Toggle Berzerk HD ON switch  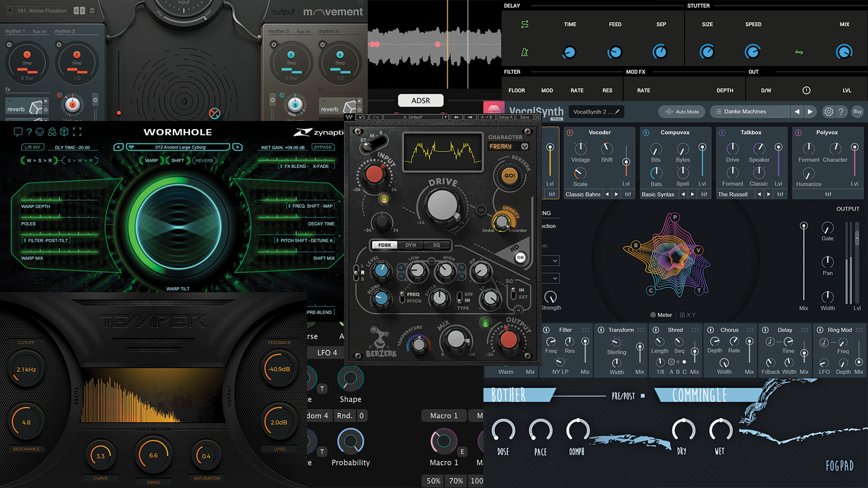pos(520,258)
